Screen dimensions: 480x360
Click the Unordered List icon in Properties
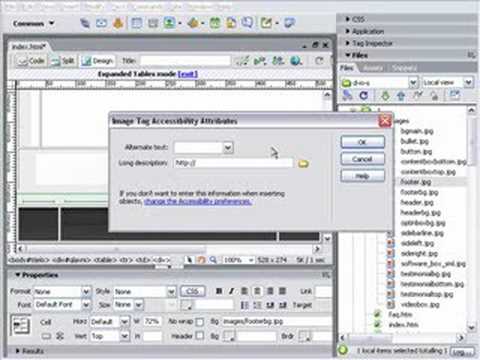[x=245, y=305]
